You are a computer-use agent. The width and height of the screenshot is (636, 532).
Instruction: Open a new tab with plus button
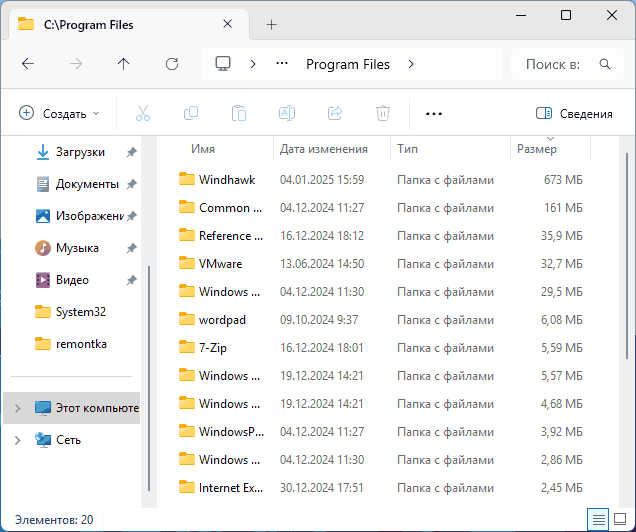271,25
